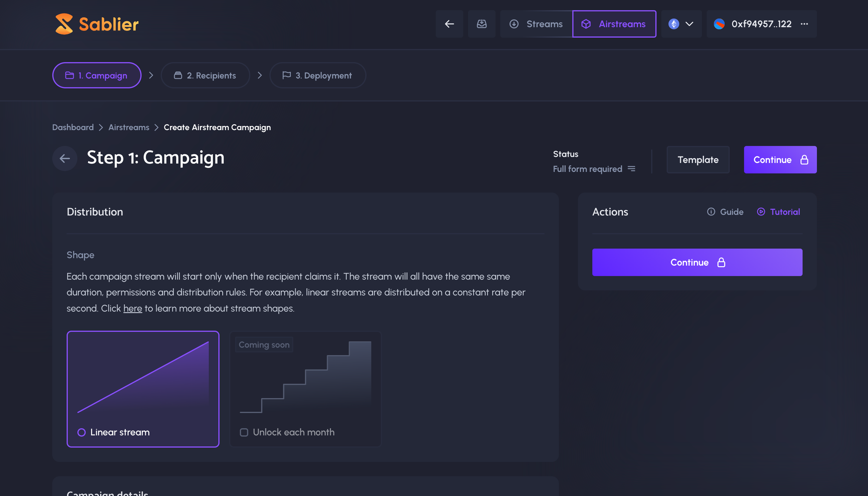The image size is (868, 496).
Task: Click the Sablier logo
Action: point(97,24)
